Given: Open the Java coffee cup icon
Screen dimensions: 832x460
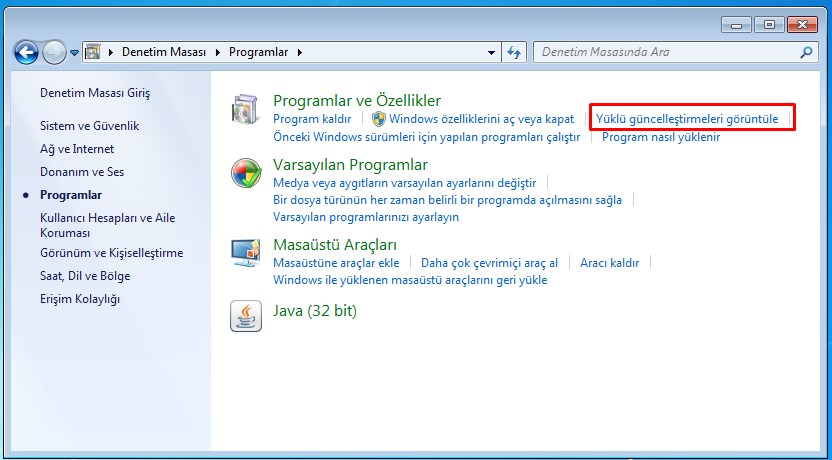Looking at the screenshot, I should [245, 315].
